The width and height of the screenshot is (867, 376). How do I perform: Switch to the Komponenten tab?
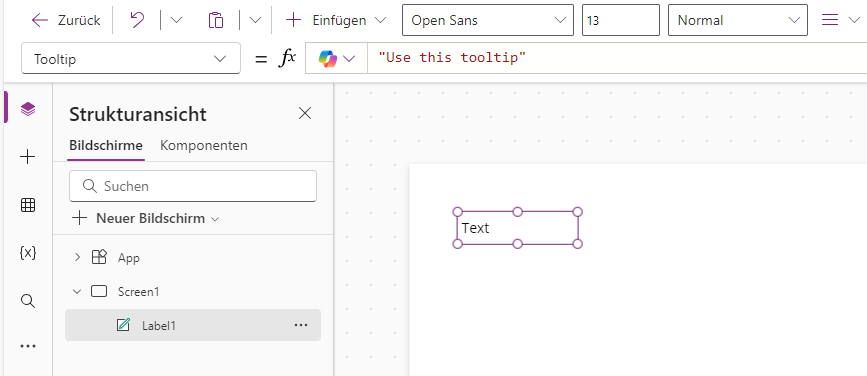pyautogui.click(x=203, y=145)
